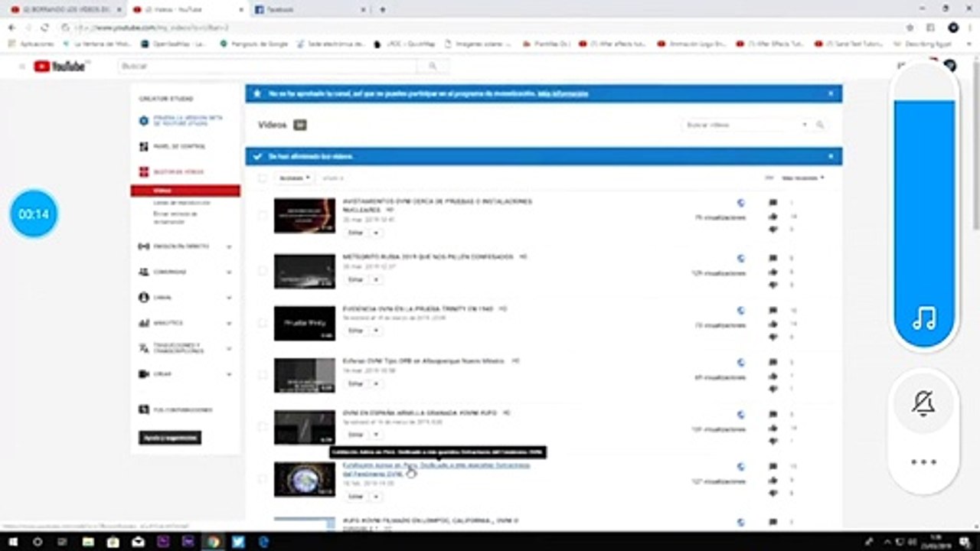Open the 'Más información' link in the banner
980x551 pixels.
[x=563, y=93]
